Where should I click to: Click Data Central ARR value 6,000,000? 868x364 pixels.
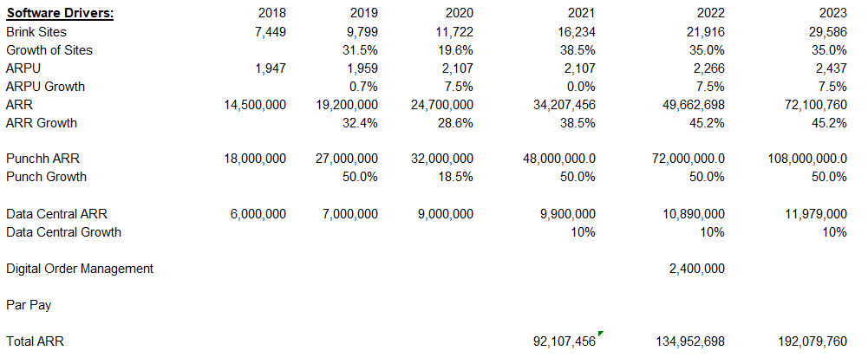[x=258, y=213]
